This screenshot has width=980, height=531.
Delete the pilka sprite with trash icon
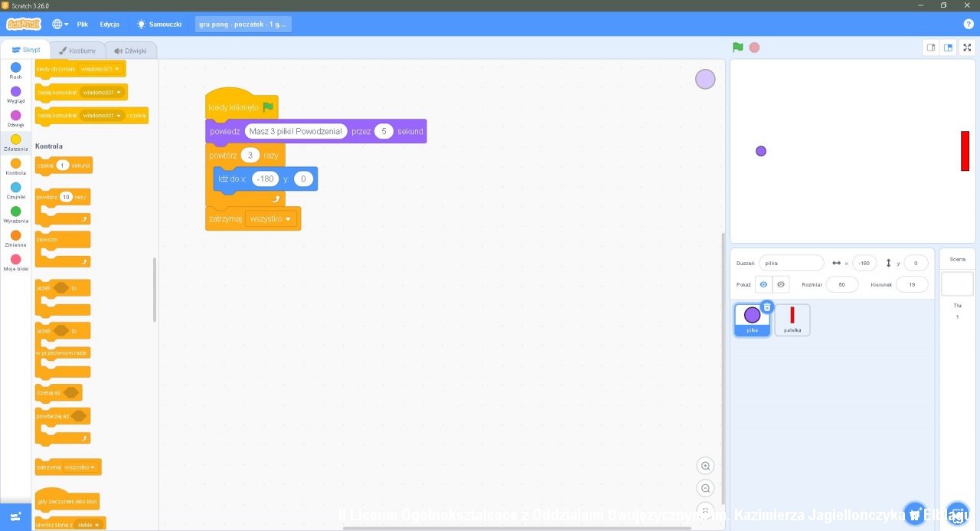tap(767, 306)
